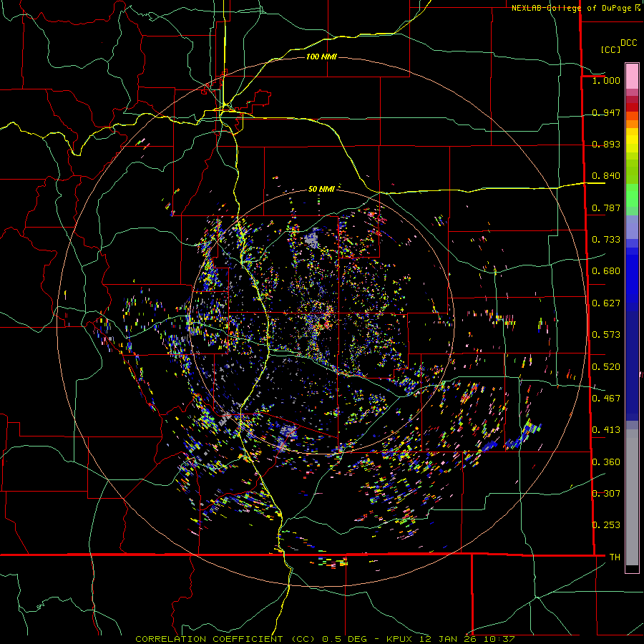This screenshot has height=644, width=644.
Task: Click the "CORRELATION COEFFICIENT" caption text
Action: 209,639
